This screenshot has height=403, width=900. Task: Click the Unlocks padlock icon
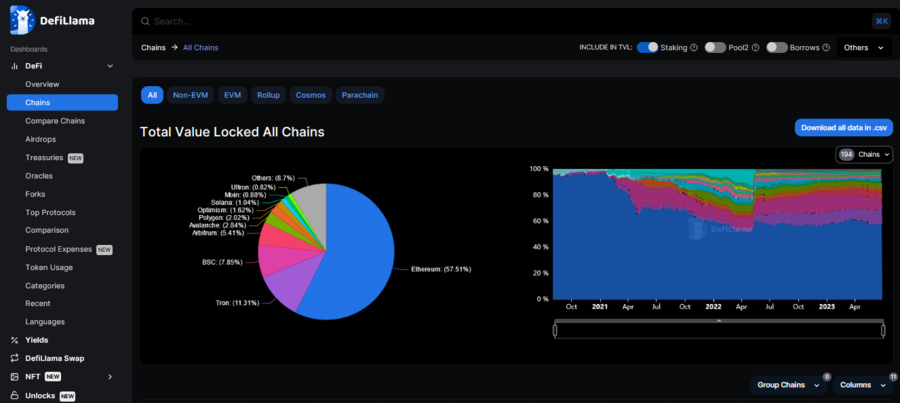pyautogui.click(x=14, y=396)
